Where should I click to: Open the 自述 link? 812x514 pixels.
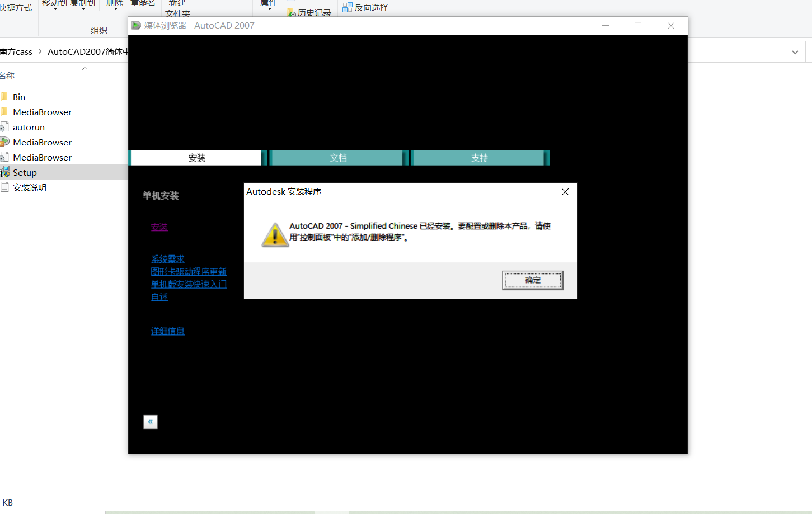pyautogui.click(x=159, y=297)
